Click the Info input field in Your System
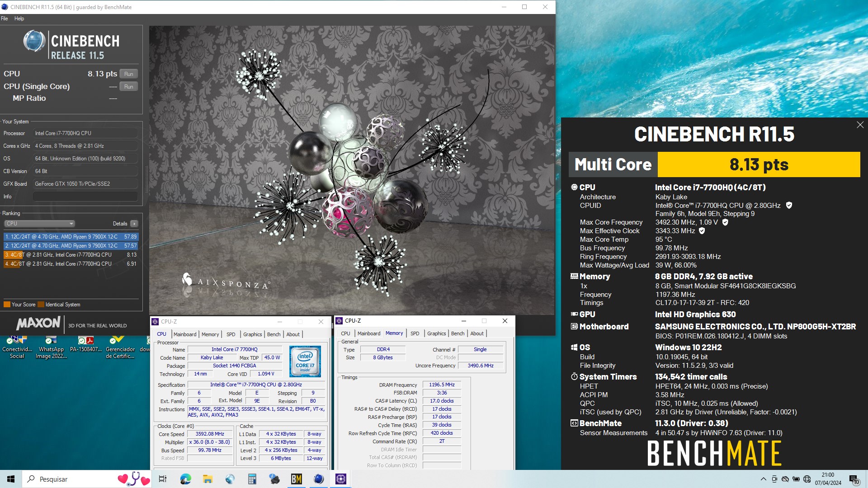 pos(85,197)
